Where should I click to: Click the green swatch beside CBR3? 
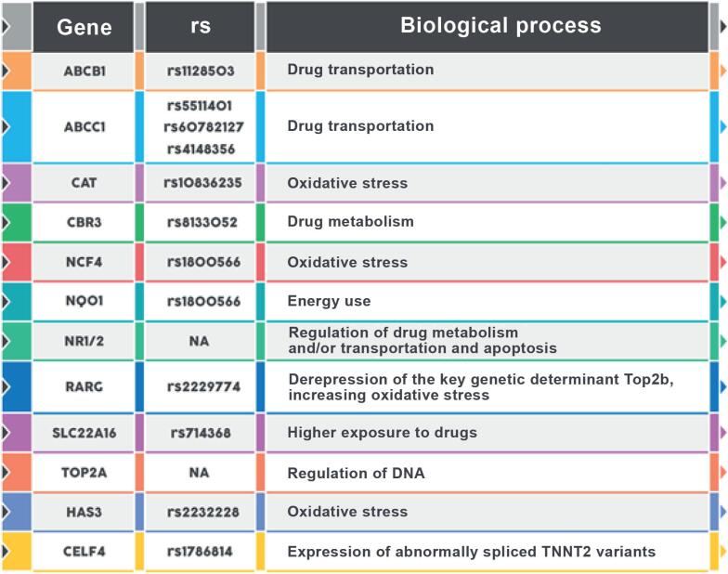click(x=17, y=222)
